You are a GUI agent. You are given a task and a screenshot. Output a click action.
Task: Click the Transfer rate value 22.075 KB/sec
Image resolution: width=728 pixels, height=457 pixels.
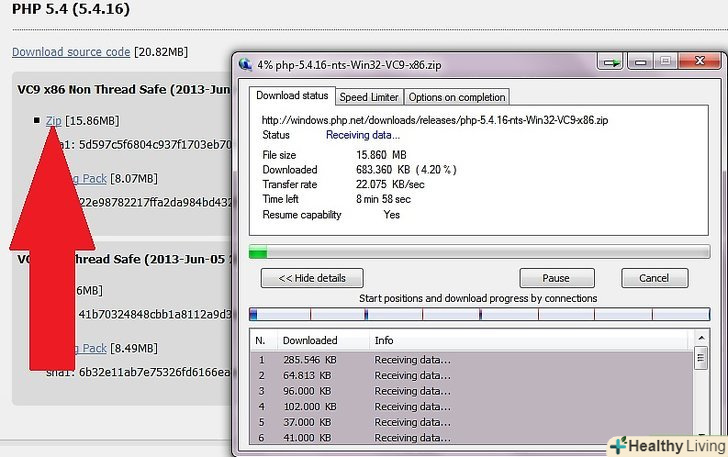tap(390, 184)
